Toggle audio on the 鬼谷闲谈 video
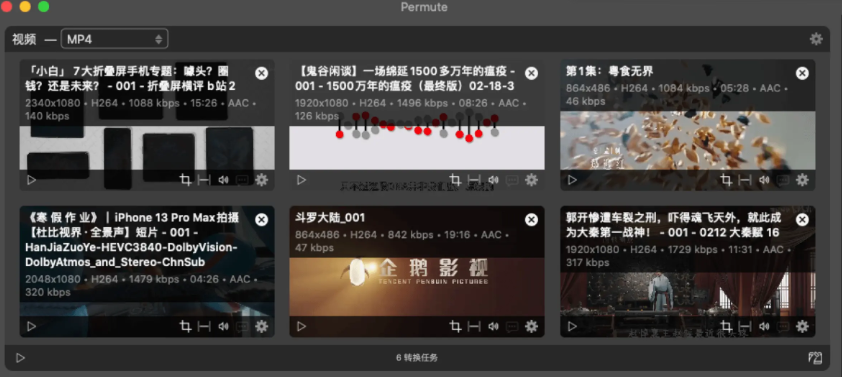842x377 pixels. [493, 180]
